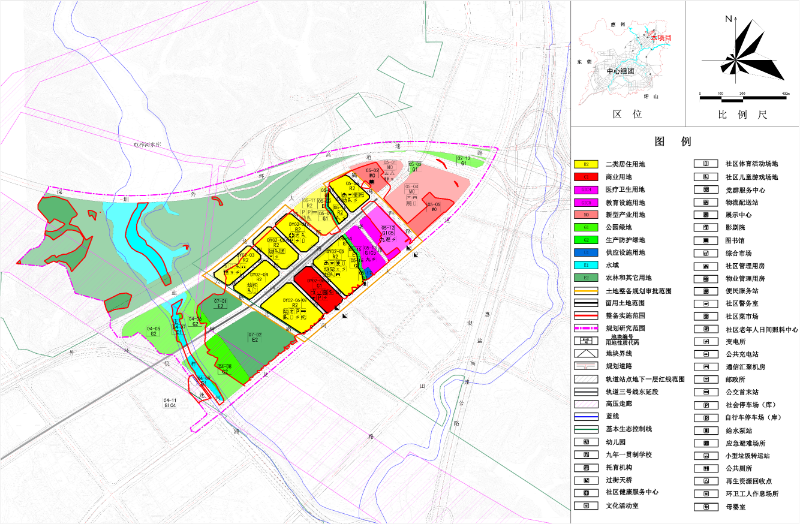This screenshot has height=524, width=800.
Task: Click the pedestrian overpass (过街天桥) legend icon
Action: 584,479
